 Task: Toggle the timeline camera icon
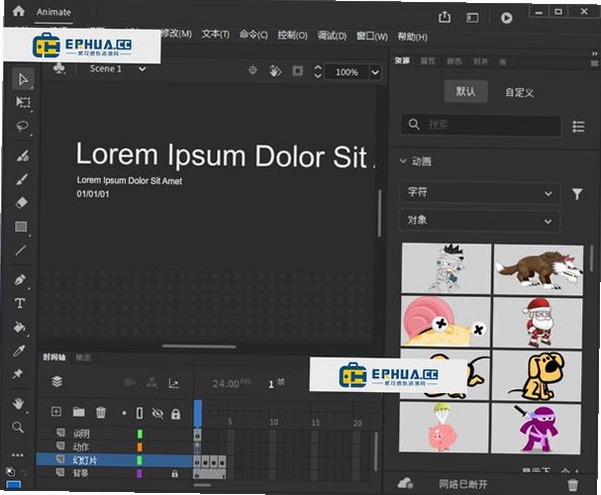pyautogui.click(x=130, y=382)
